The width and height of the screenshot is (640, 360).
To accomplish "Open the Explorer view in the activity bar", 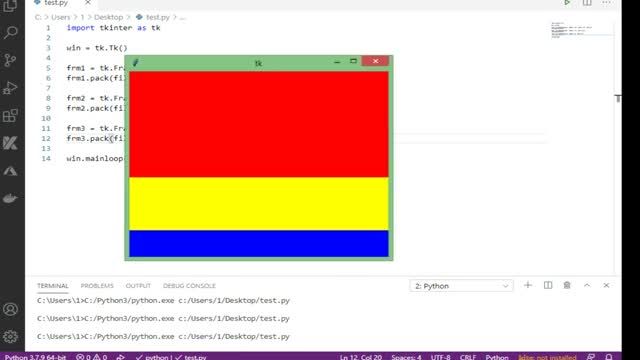I will point(10,6).
